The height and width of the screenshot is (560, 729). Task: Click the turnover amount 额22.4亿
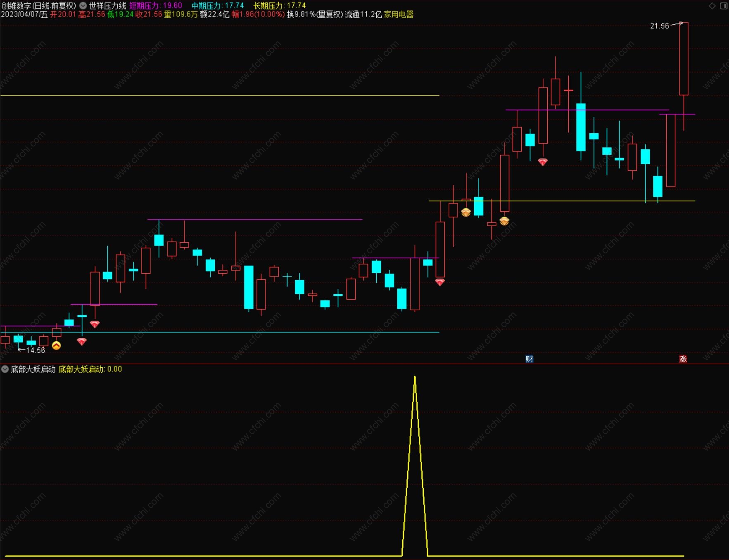pyautogui.click(x=214, y=14)
